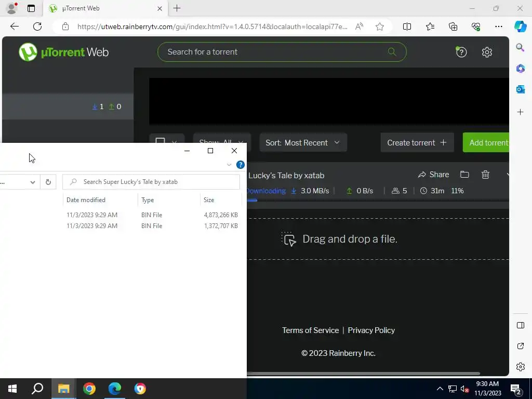Sort by Date modified column

point(100,200)
